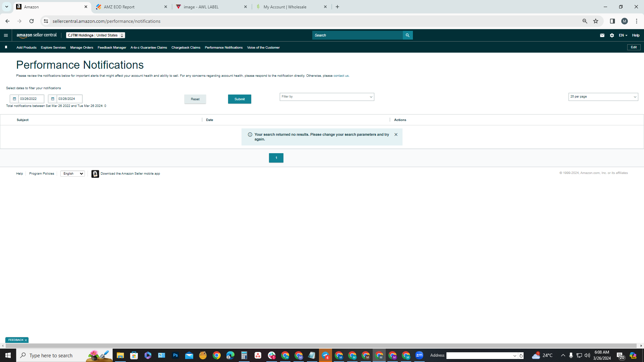644x362 pixels.
Task: Open Feedback Manager
Action: tap(112, 48)
